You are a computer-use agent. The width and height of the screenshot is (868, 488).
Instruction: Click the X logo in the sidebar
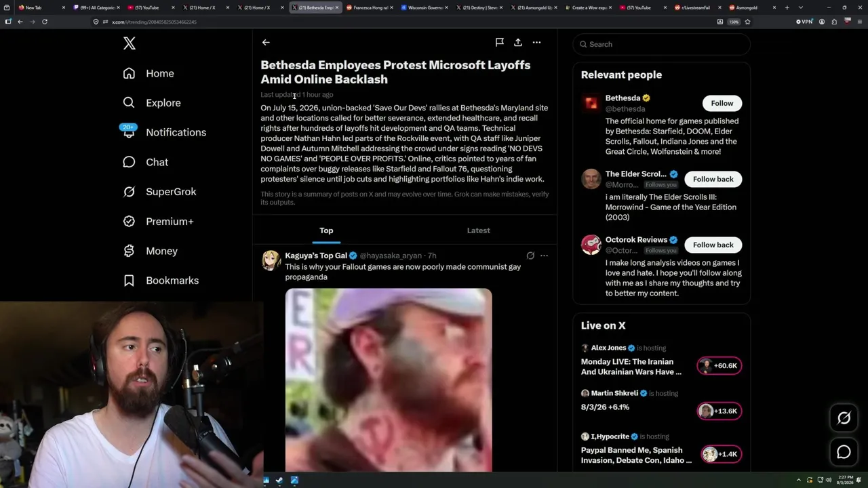pyautogui.click(x=130, y=43)
